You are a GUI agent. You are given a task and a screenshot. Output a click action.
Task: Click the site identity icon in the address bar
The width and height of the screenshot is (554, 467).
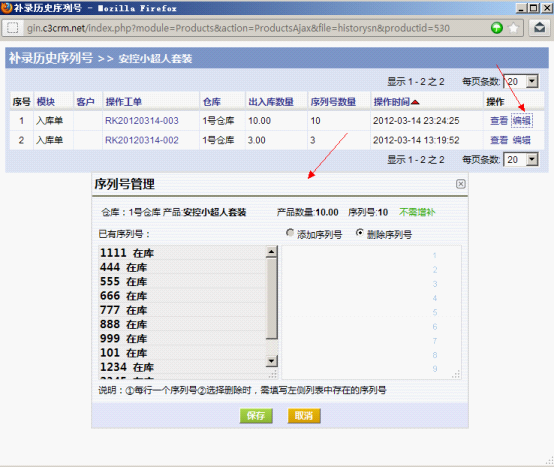[13, 28]
